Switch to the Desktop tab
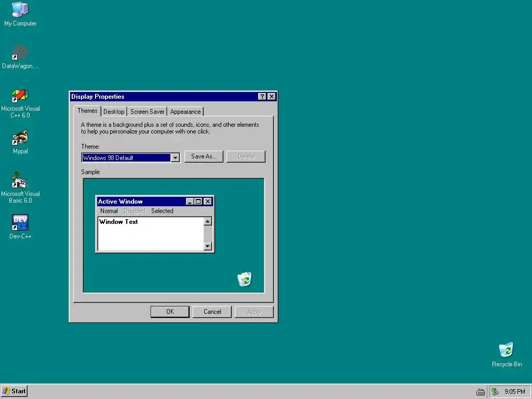The width and height of the screenshot is (532, 399). coord(114,112)
